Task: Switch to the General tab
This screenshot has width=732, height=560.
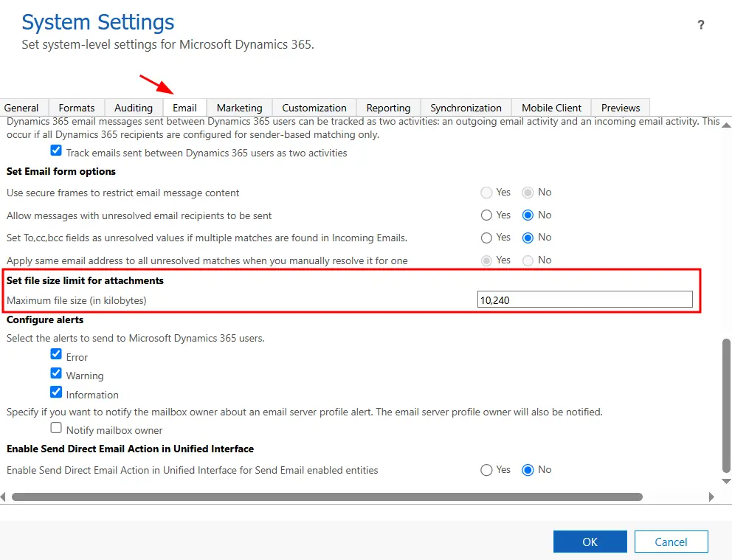Action: click(21, 108)
